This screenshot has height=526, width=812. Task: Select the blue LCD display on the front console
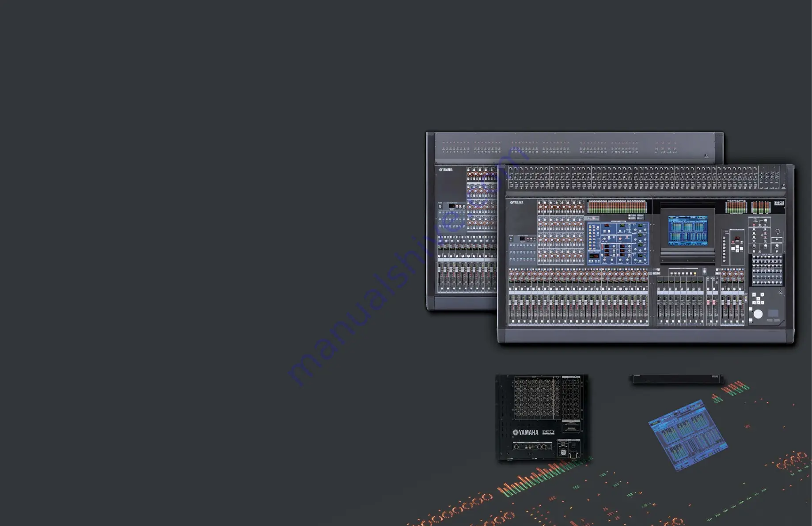(687, 231)
